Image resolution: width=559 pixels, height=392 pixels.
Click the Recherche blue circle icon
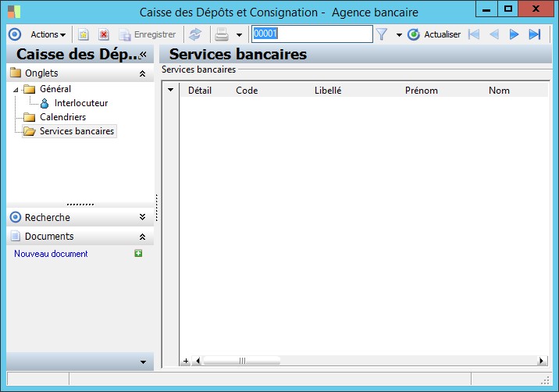(16, 217)
